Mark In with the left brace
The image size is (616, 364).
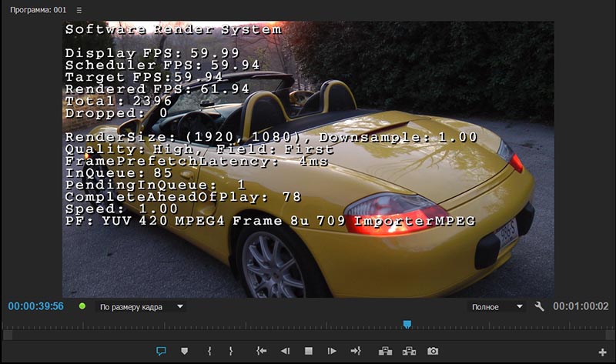209,351
